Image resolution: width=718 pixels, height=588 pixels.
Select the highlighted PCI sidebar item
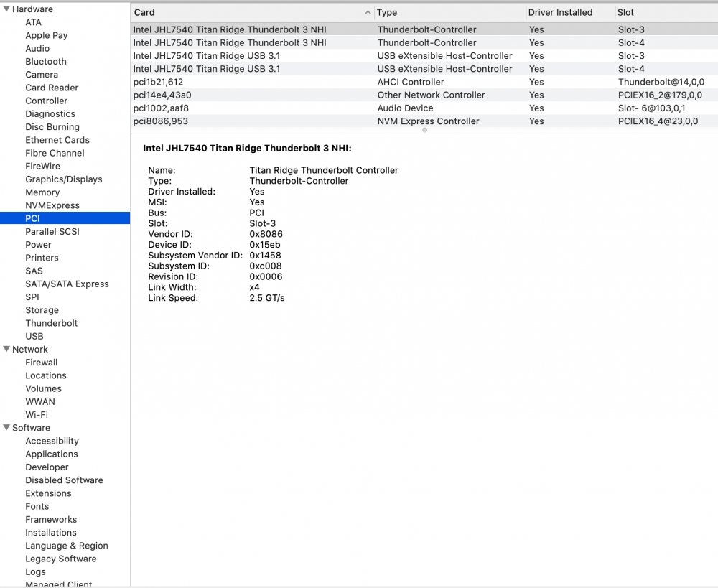coord(65,218)
